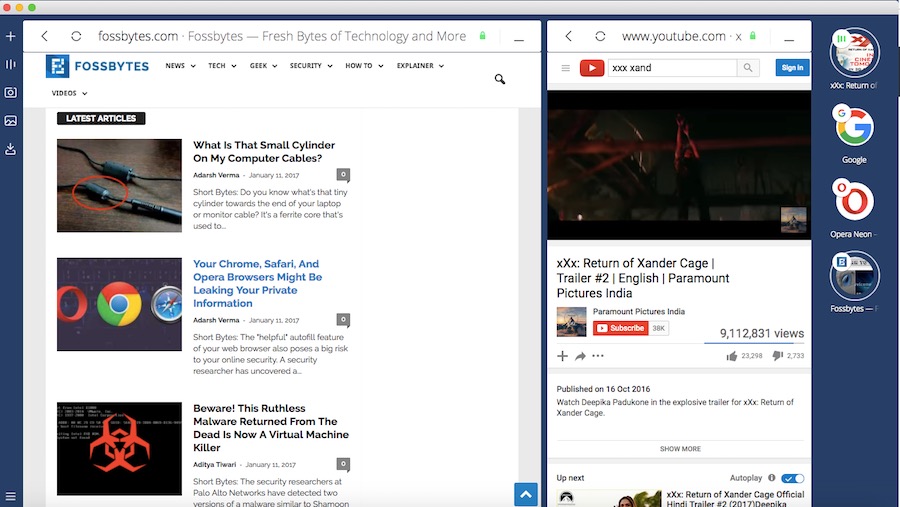Open the computer cables article thumbnail
The width and height of the screenshot is (900, 507).
point(119,185)
